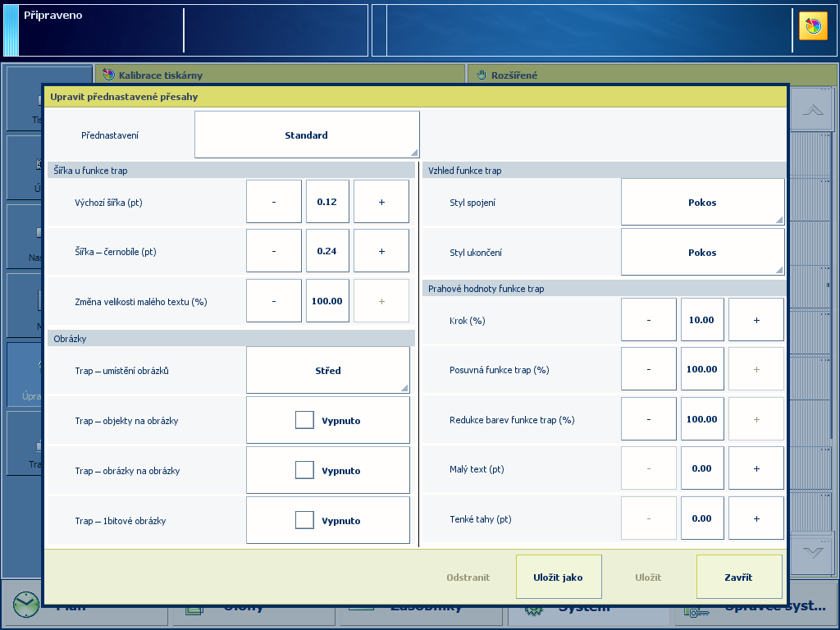Decrease Redukce barev funkce trap value
Screen dimensions: 840x630
[x=649, y=419]
